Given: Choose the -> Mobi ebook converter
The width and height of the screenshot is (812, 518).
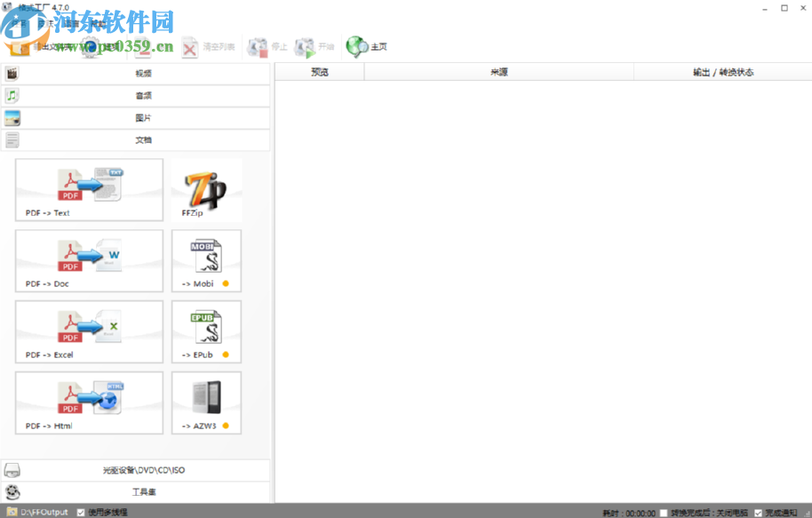Looking at the screenshot, I should 207,260.
